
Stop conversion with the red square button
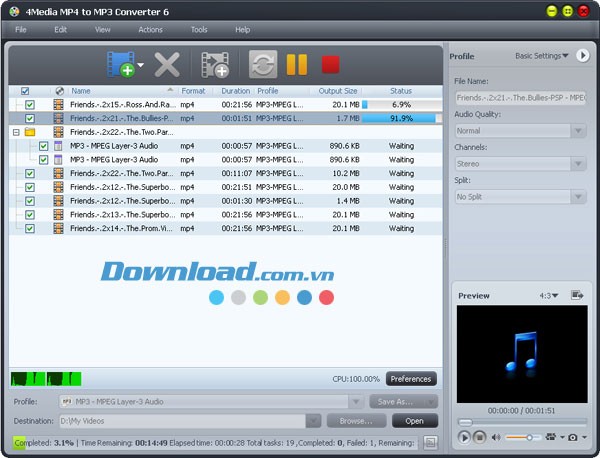[x=330, y=65]
